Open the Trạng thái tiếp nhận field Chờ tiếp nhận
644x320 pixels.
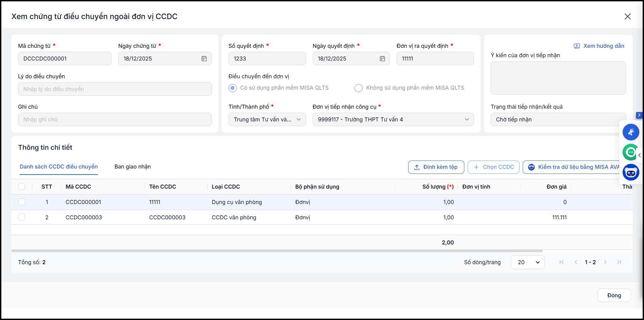point(558,119)
